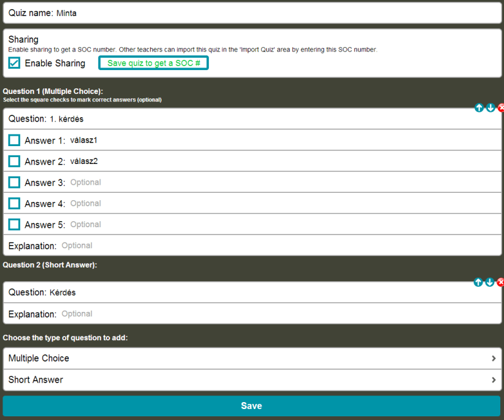504x420 pixels.
Task: Move Question 1 down using the down arrow
Action: [490, 107]
